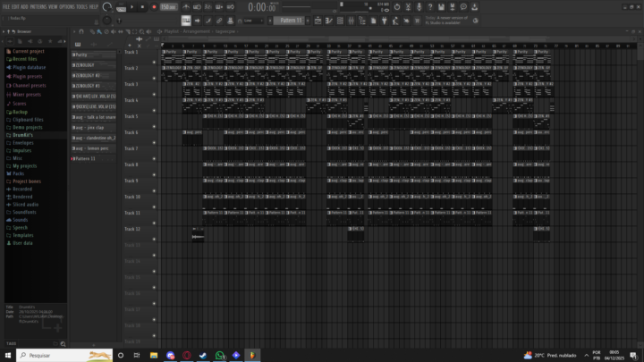Toggle Pat/Song mode switch

pyautogui.click(x=122, y=7)
